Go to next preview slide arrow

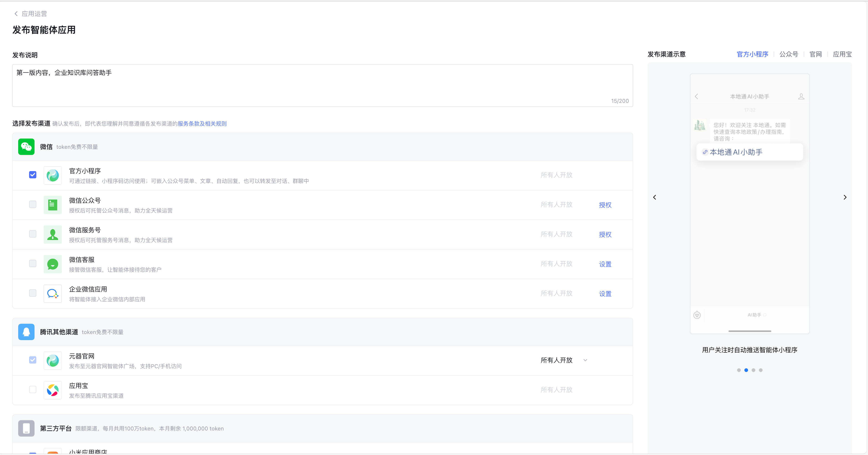[845, 197]
